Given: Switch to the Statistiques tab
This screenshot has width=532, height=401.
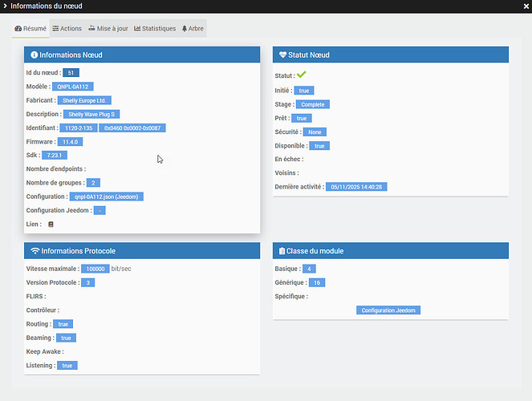Looking at the screenshot, I should (155, 29).
